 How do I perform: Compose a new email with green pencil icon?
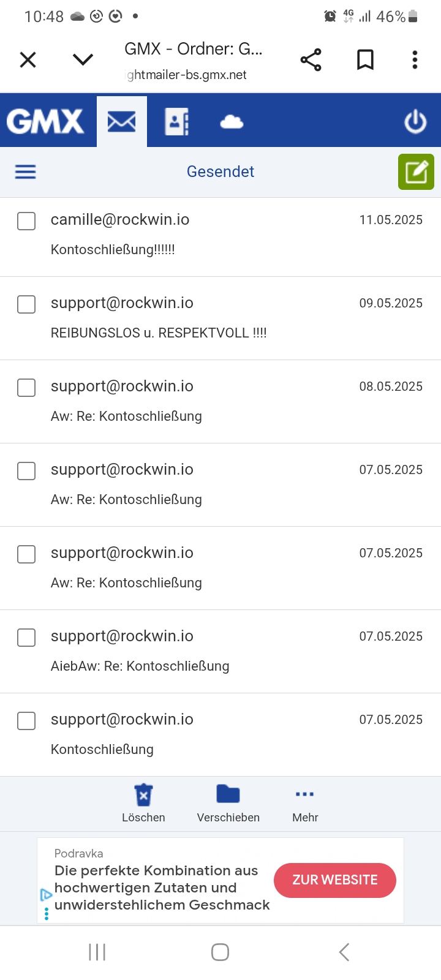point(416,171)
